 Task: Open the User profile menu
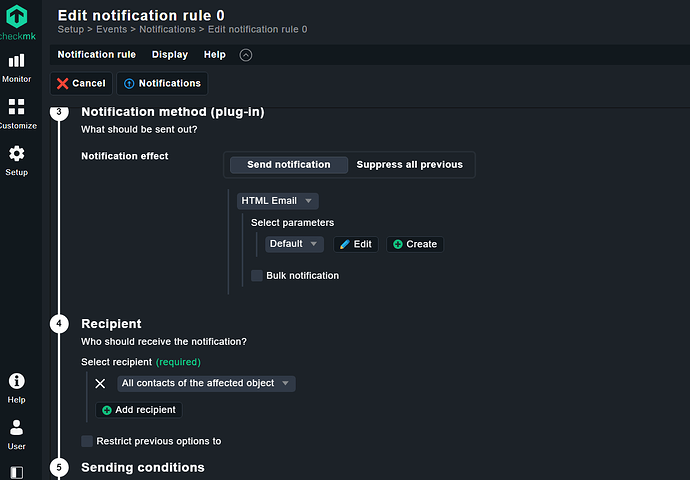coord(16,434)
